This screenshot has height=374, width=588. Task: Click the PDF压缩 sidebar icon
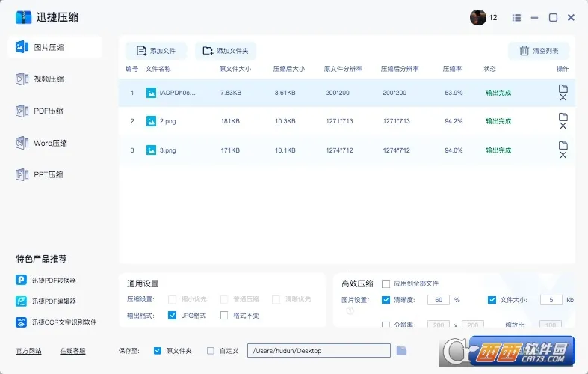click(x=22, y=111)
